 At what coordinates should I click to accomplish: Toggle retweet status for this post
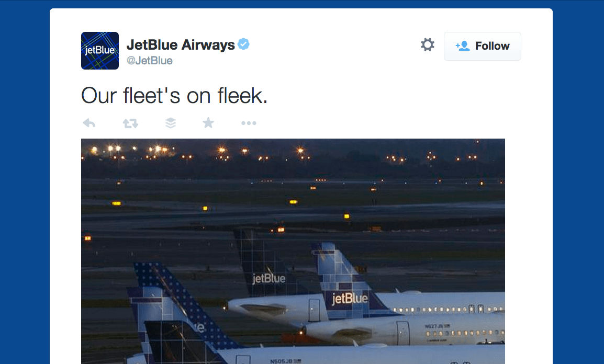tap(129, 122)
